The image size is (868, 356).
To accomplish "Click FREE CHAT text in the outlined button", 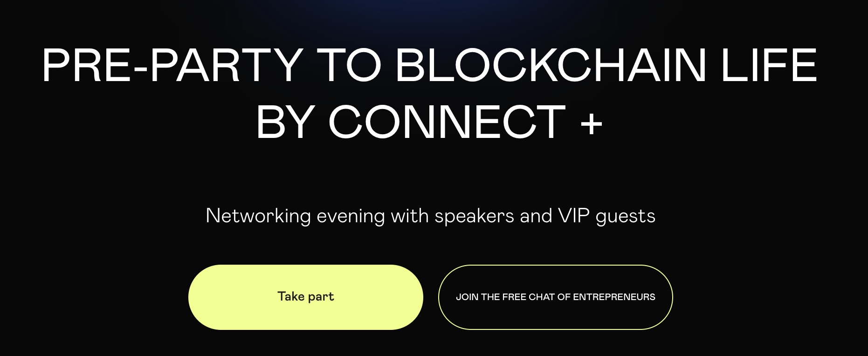I will (x=529, y=297).
